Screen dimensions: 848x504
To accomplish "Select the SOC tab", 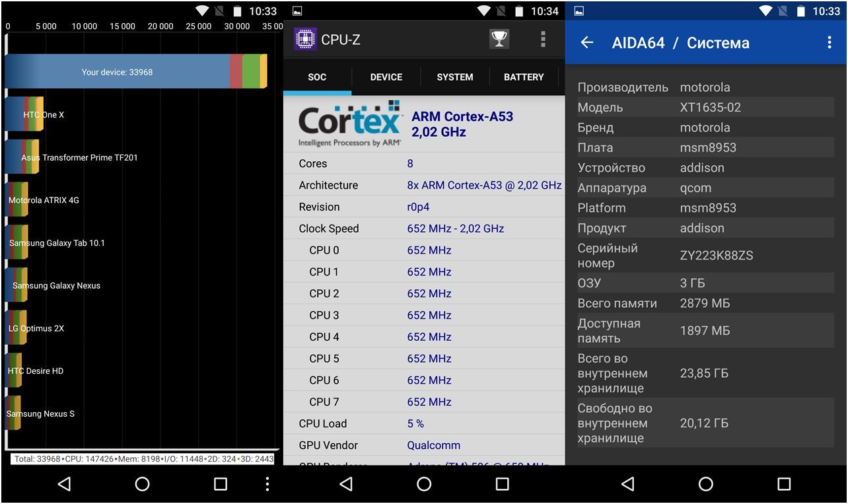I will (x=317, y=77).
